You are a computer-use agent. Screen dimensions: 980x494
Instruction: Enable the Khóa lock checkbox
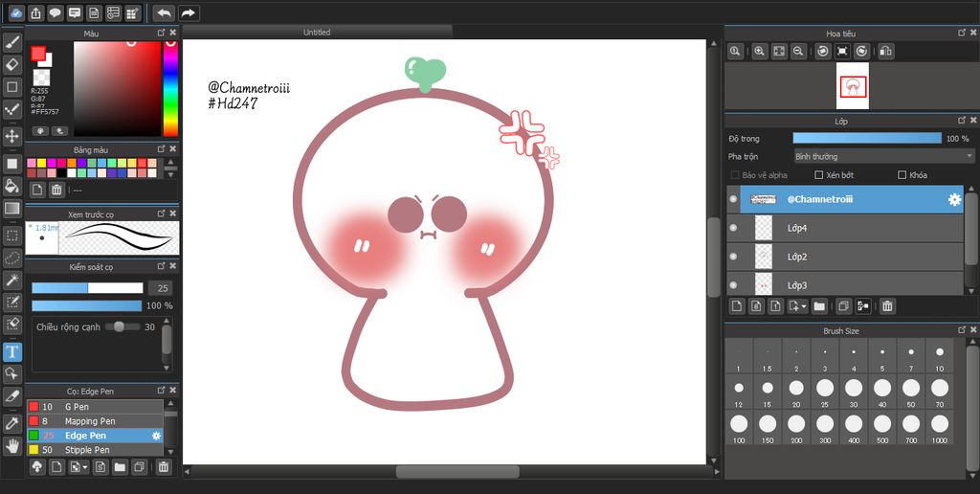902,175
